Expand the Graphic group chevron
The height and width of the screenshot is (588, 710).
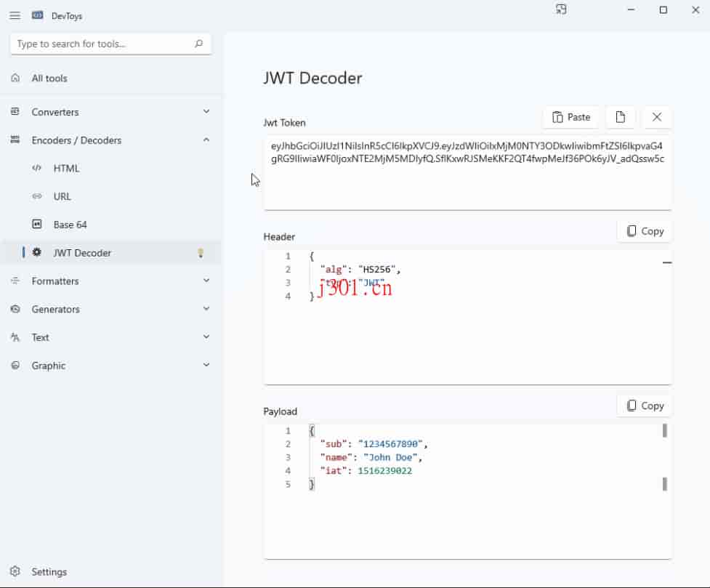pos(206,365)
